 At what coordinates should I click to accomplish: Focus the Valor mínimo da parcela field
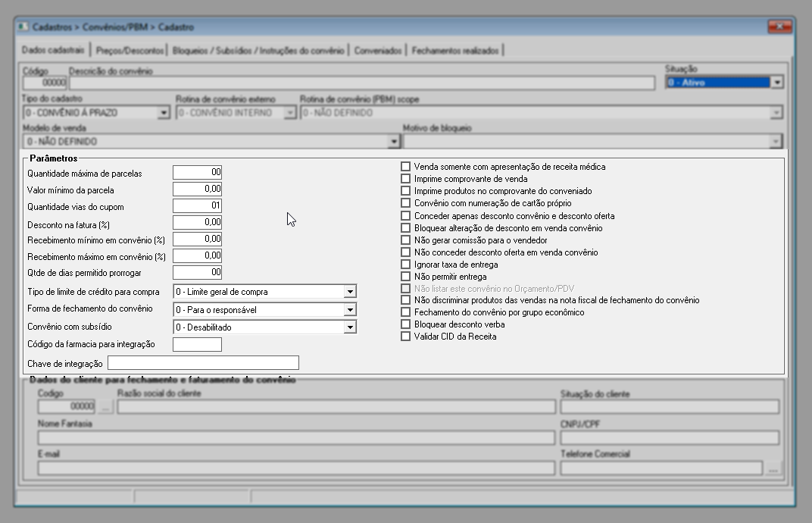coord(197,189)
